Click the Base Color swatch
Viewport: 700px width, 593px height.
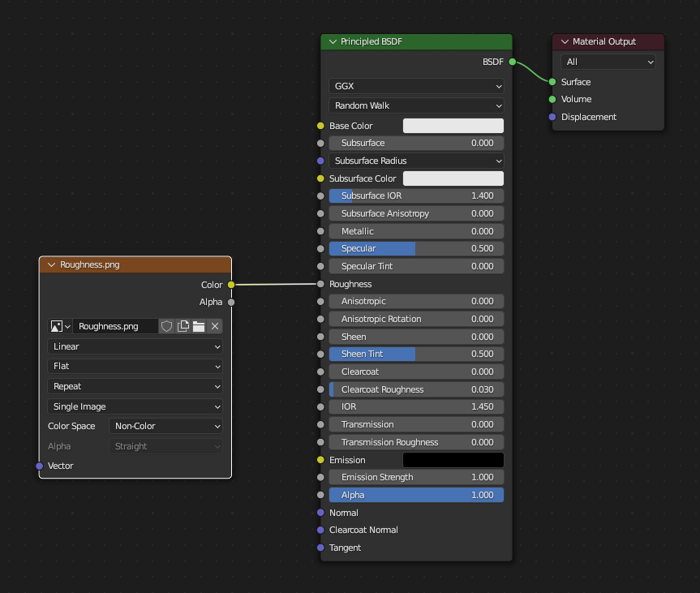453,126
